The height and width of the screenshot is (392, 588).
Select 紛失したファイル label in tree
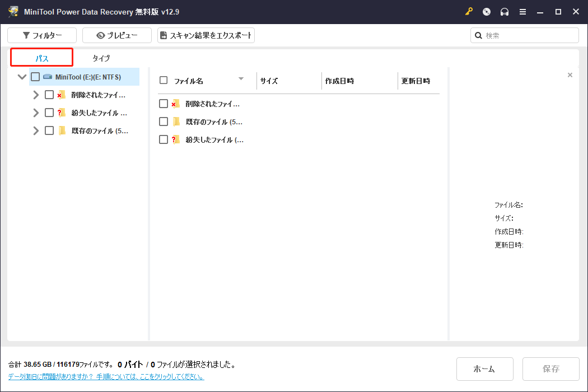(x=99, y=113)
